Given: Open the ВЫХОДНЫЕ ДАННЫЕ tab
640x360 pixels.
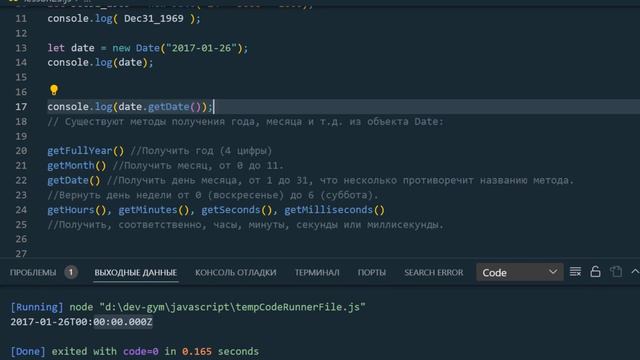Looking at the screenshot, I should click(x=136, y=273).
